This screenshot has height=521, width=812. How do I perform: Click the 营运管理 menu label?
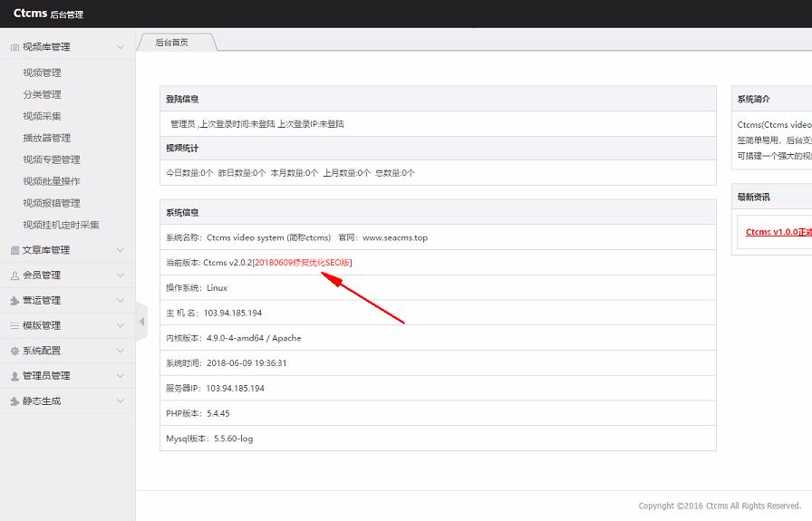[x=42, y=301]
